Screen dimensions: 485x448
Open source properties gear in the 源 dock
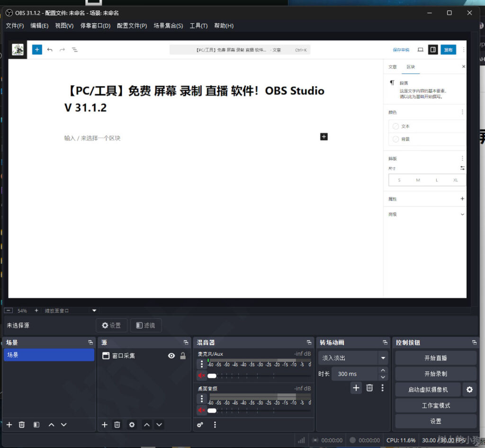132,425
